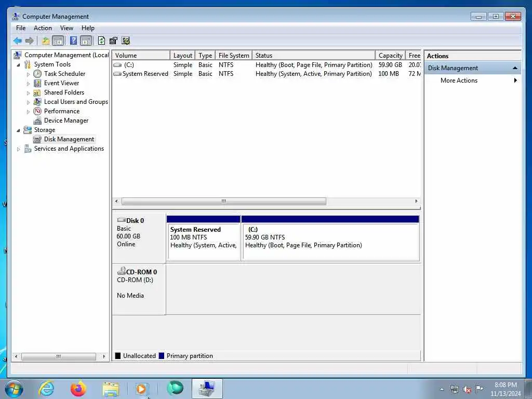
Task: Click the Forward arrow in the toolbar
Action: (30, 41)
